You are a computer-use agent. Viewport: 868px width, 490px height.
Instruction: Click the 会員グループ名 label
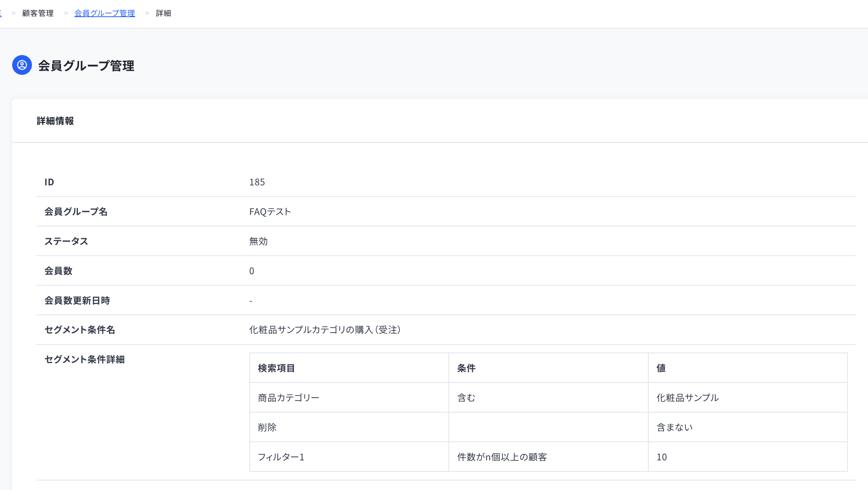coord(76,212)
